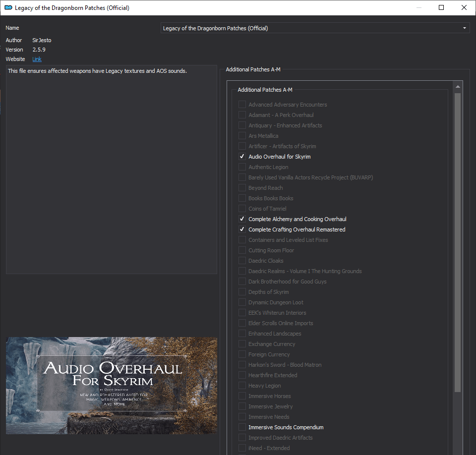Check Immersive Sounds Compendium

point(242,427)
